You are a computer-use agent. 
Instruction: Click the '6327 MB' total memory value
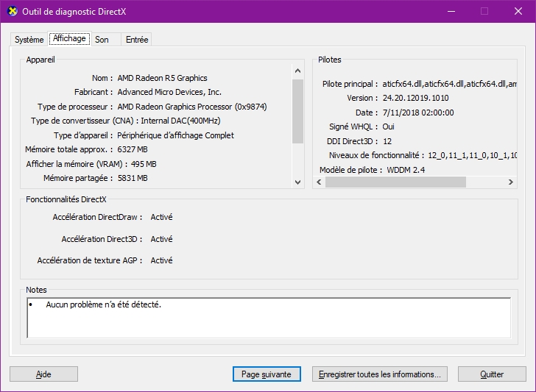[x=133, y=149]
